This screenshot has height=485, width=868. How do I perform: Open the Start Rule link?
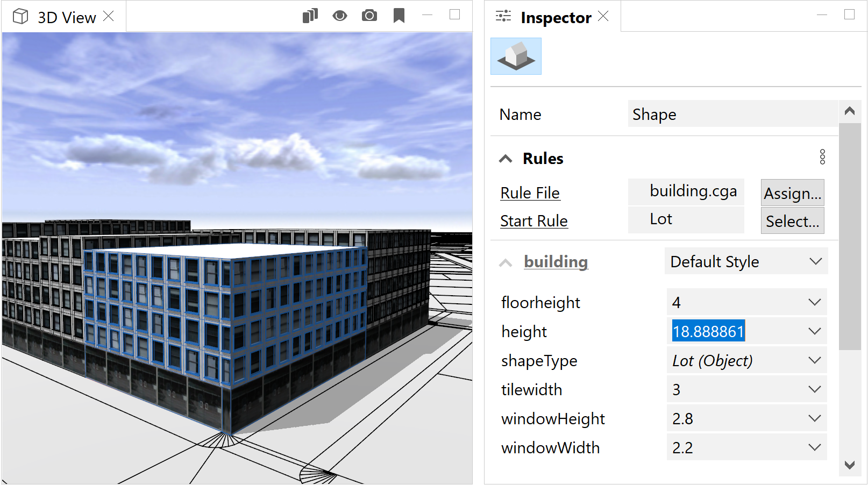(533, 220)
